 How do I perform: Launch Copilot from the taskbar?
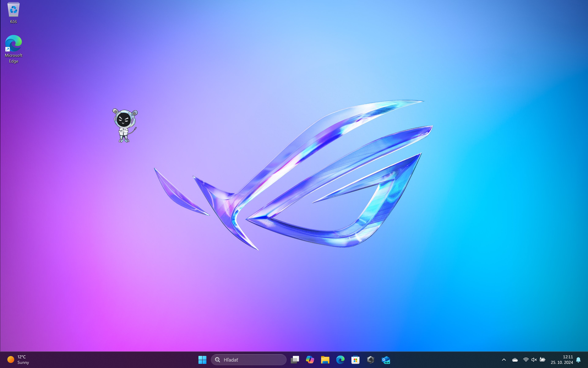tap(310, 359)
